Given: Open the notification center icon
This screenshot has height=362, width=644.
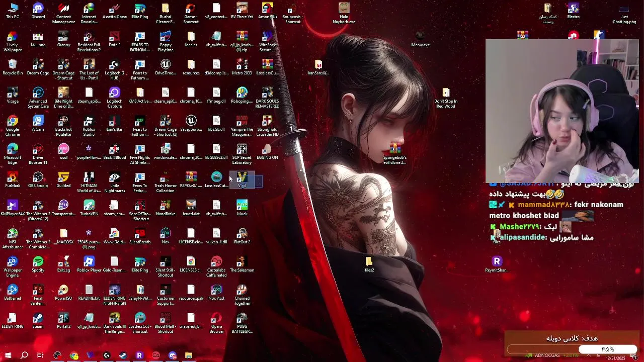Looking at the screenshot, I should point(635,357).
